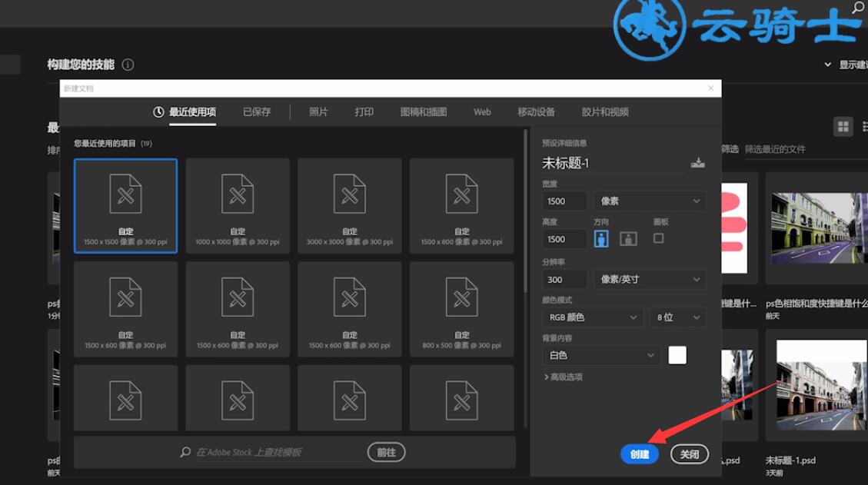Choose the 1000 x 1000 像素 preset

238,206
